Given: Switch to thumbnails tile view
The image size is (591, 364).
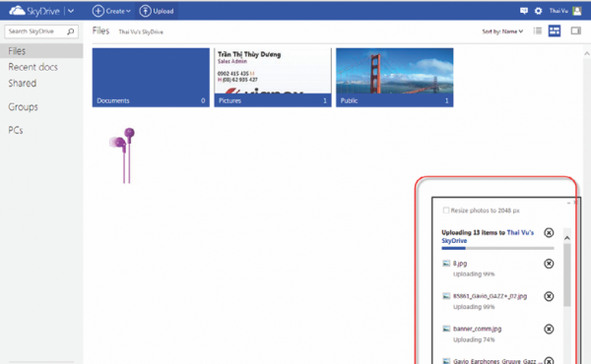Looking at the screenshot, I should (555, 30).
